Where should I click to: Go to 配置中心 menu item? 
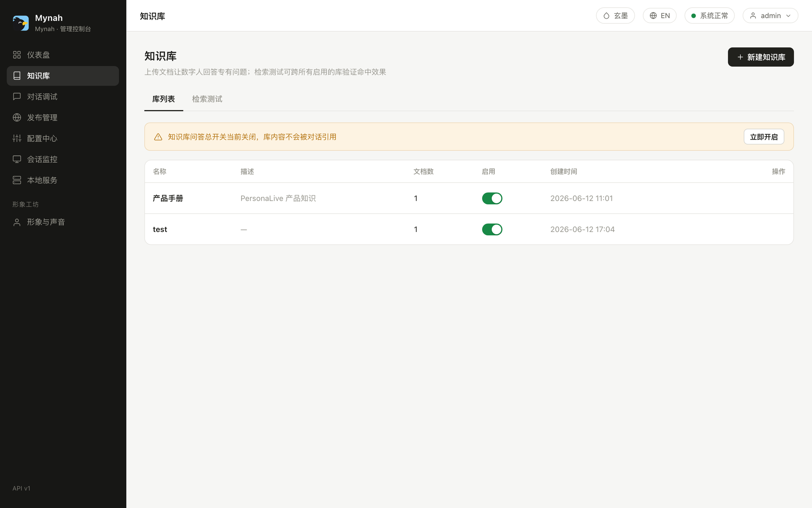63,138
